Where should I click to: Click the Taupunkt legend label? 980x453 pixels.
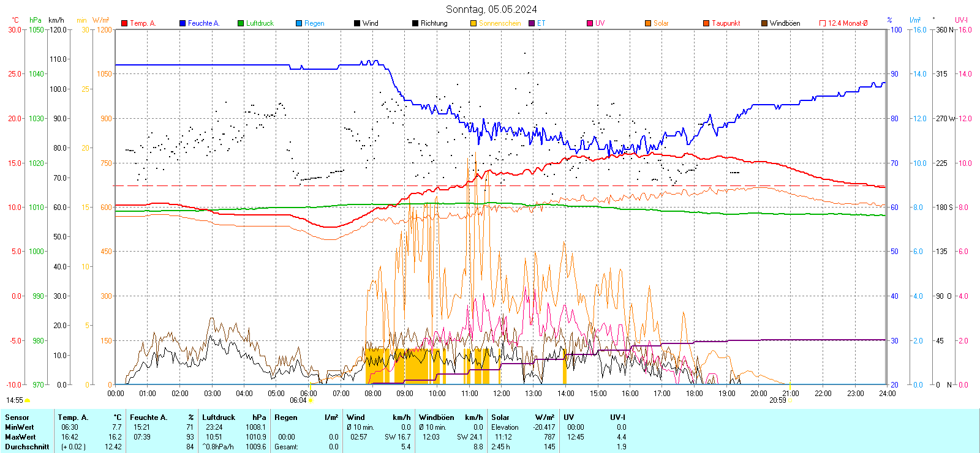(x=726, y=23)
